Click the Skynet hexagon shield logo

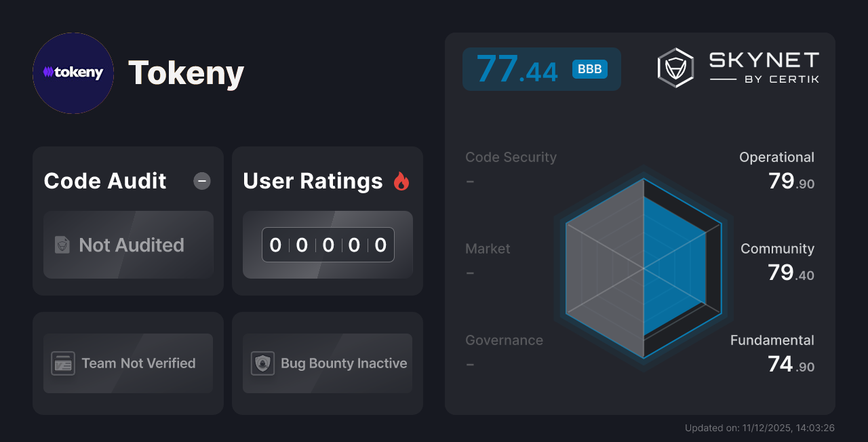click(674, 66)
